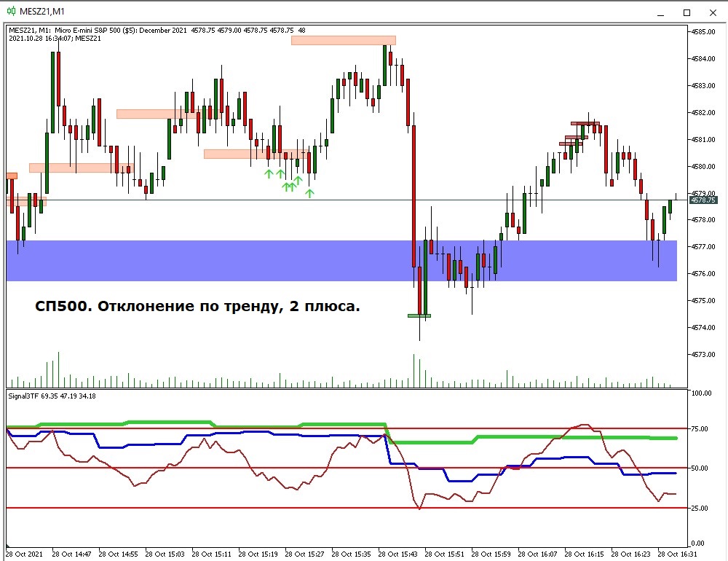
Task: Select the small green rectangle at the low
Action: (x=419, y=315)
